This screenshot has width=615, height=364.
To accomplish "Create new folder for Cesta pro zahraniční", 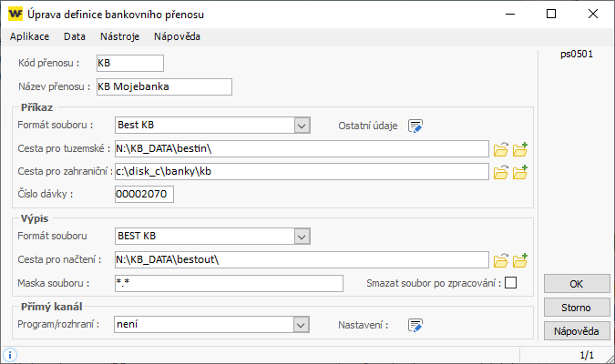I will click(520, 171).
